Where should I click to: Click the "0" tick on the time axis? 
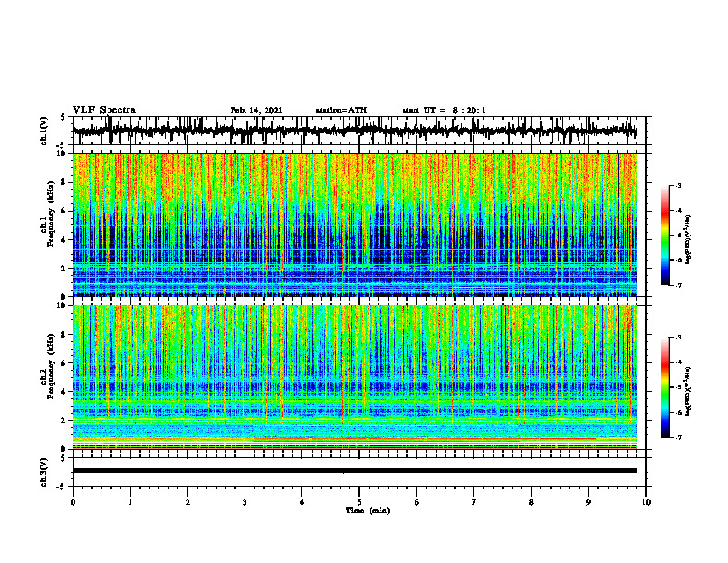click(73, 502)
